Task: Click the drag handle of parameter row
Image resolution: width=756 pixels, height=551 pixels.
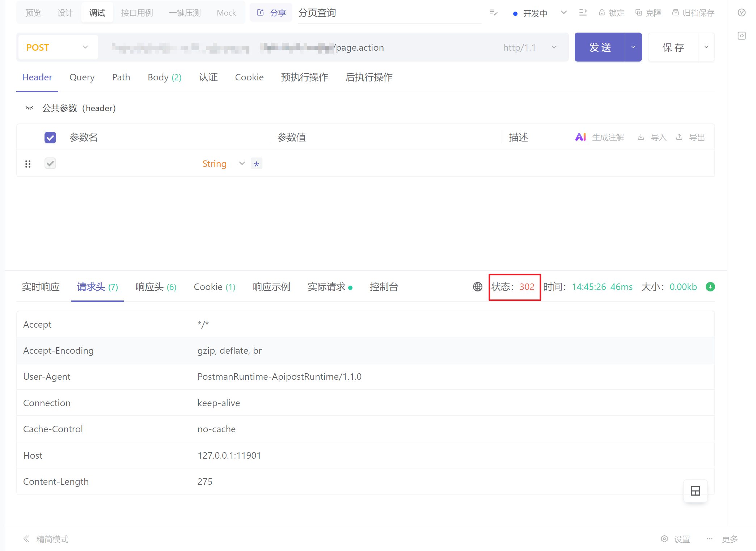Action: tap(28, 164)
